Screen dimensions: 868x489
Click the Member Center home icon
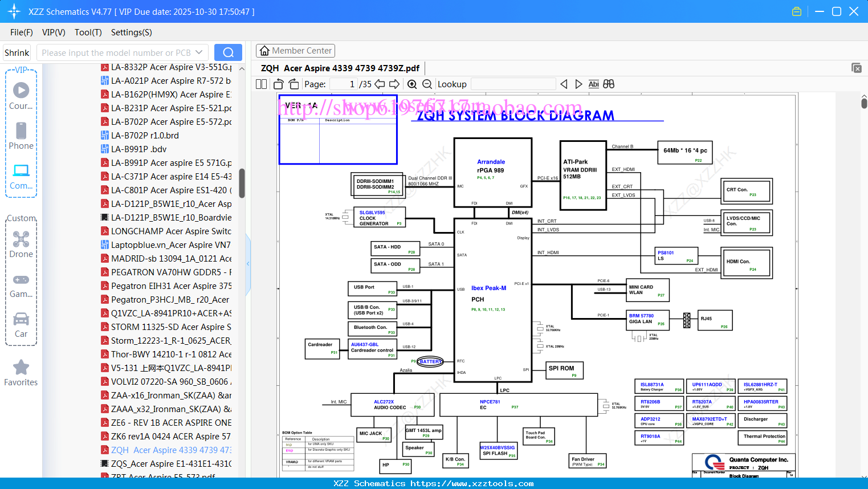264,51
